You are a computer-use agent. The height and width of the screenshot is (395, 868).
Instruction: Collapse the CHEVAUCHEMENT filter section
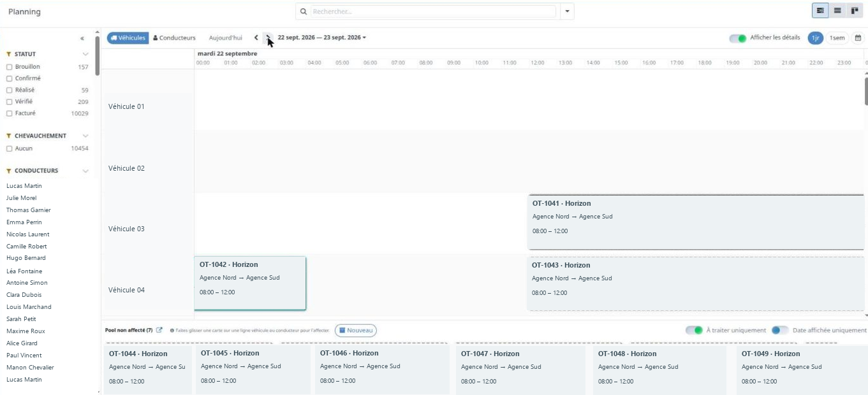tap(85, 136)
